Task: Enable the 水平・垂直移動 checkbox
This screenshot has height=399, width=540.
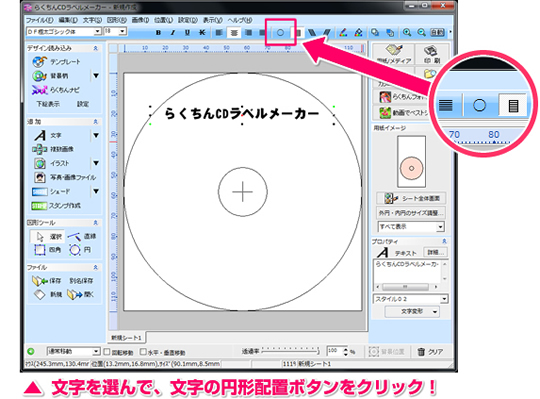Action: pos(143,352)
